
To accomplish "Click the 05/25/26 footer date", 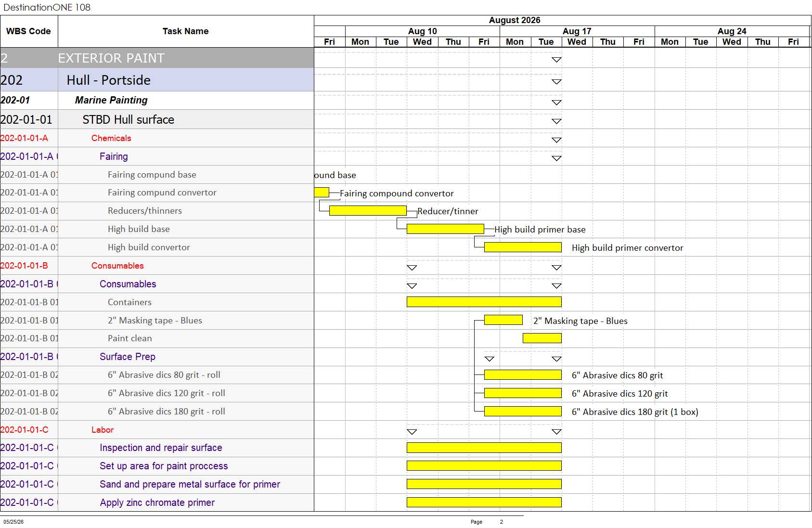I will pyautogui.click(x=13, y=522).
